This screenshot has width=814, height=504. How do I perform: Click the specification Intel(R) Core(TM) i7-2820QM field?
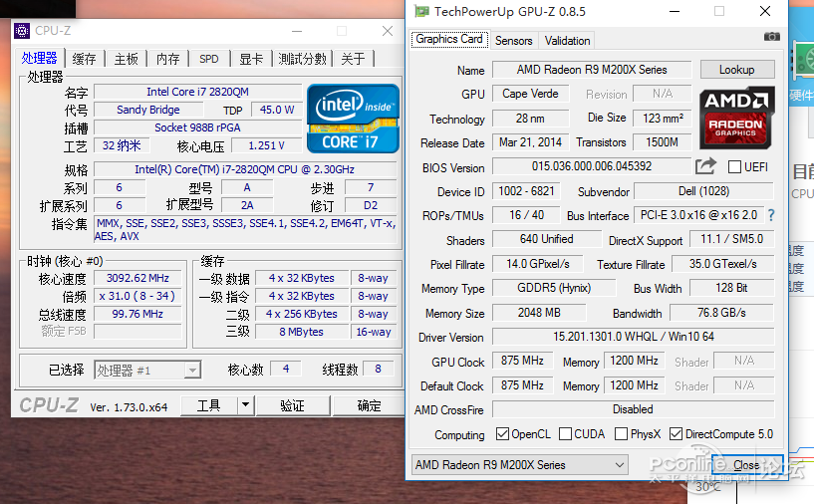(x=244, y=169)
